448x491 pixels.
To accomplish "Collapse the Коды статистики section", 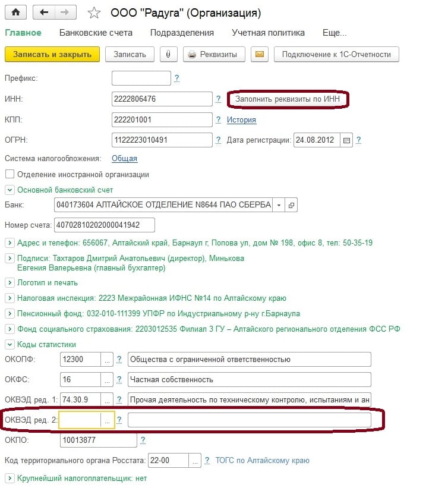I will (9, 344).
